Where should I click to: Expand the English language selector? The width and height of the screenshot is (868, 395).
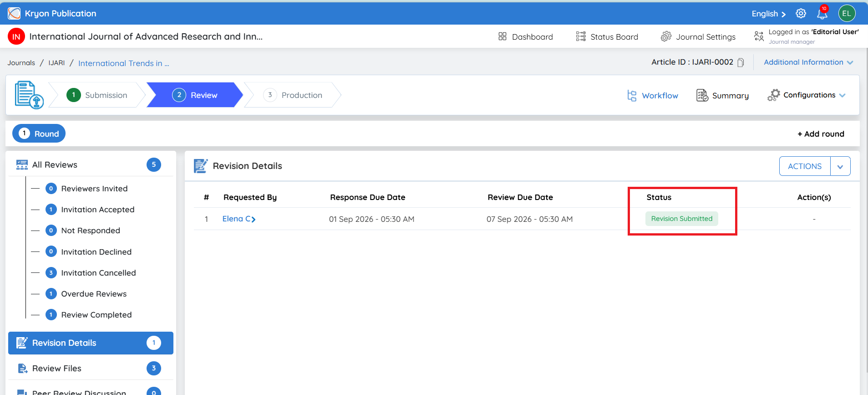768,14
